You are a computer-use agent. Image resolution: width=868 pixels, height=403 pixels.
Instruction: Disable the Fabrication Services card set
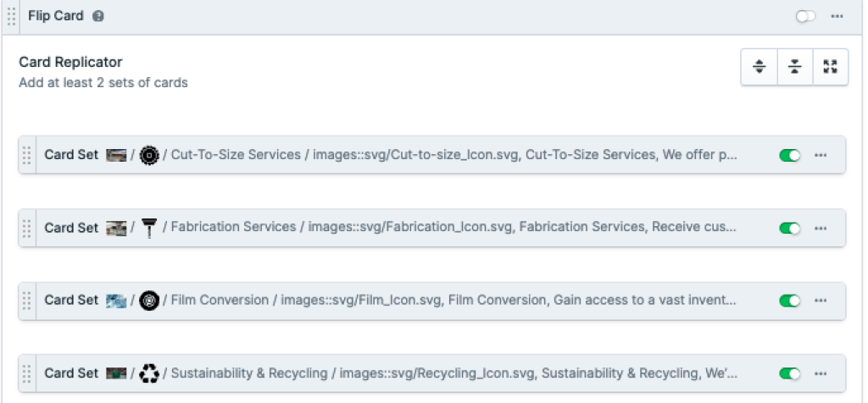(789, 228)
